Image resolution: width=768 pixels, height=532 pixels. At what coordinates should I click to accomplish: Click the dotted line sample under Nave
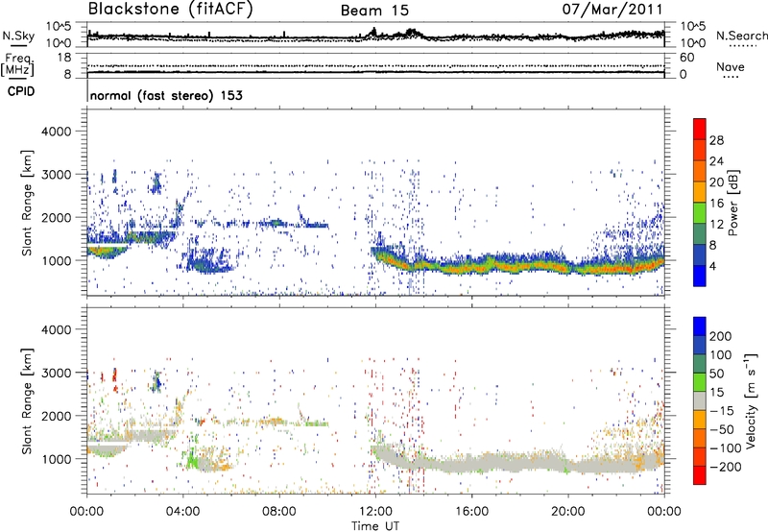(731, 77)
